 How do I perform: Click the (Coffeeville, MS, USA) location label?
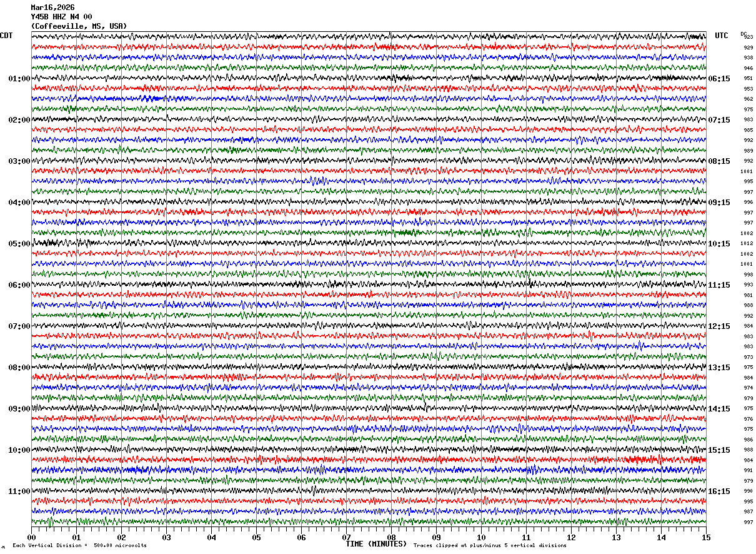point(79,26)
